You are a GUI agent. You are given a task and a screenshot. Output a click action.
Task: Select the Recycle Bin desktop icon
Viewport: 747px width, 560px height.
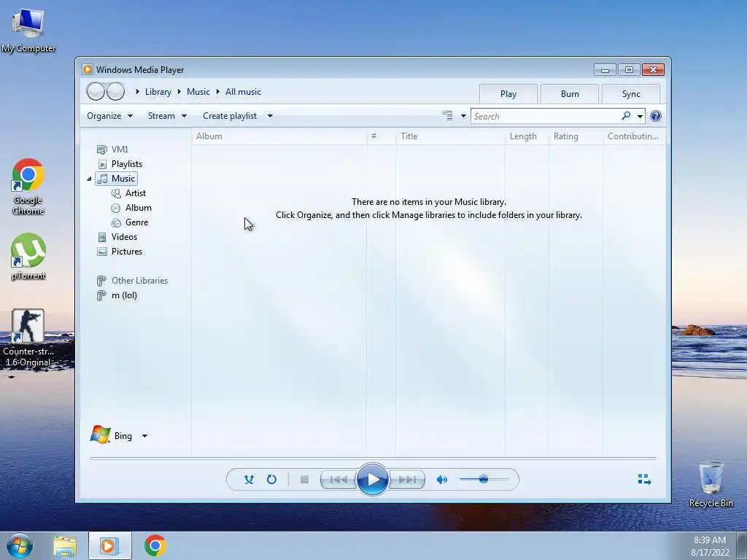[711, 484]
